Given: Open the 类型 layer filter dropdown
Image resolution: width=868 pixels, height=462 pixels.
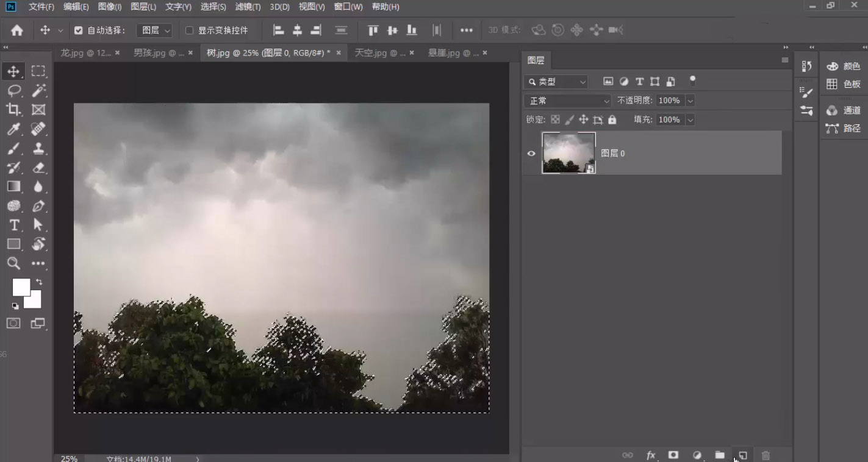Looking at the screenshot, I should [556, 82].
